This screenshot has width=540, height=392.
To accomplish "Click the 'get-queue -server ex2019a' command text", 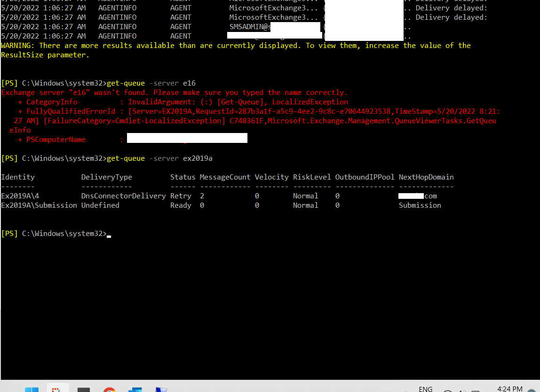I will (x=159, y=158).
